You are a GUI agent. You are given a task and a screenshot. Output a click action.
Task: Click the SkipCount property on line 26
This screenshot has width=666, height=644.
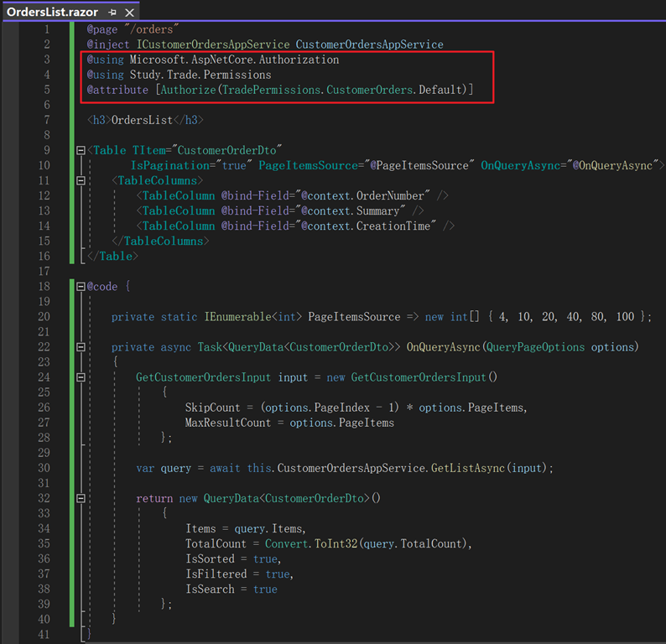(x=213, y=408)
